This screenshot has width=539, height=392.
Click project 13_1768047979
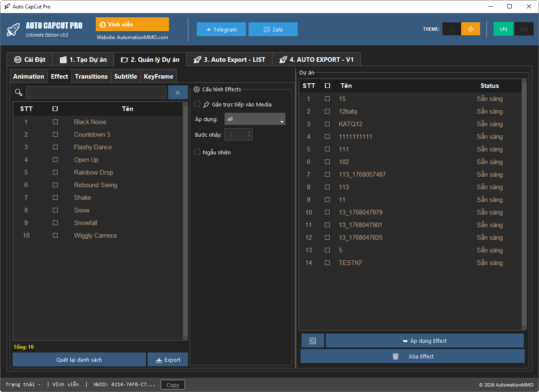coord(361,212)
